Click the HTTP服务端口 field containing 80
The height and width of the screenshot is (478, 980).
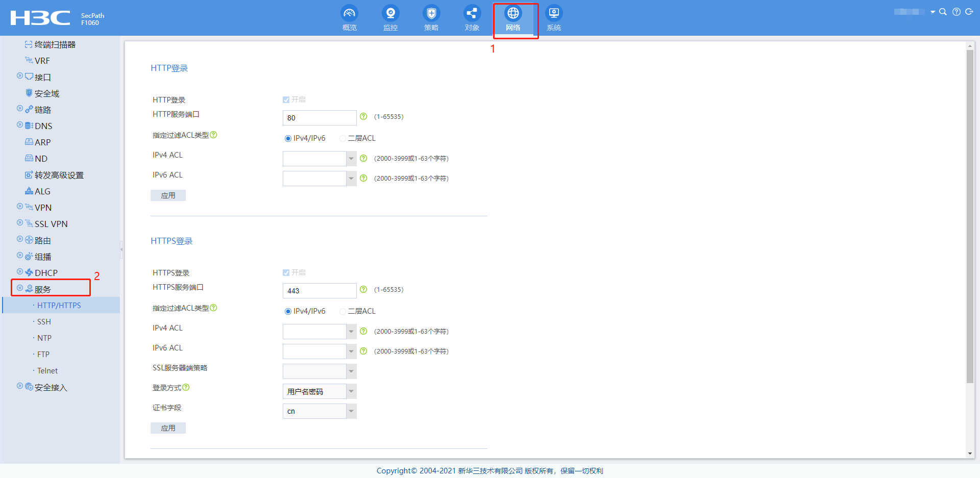320,118
